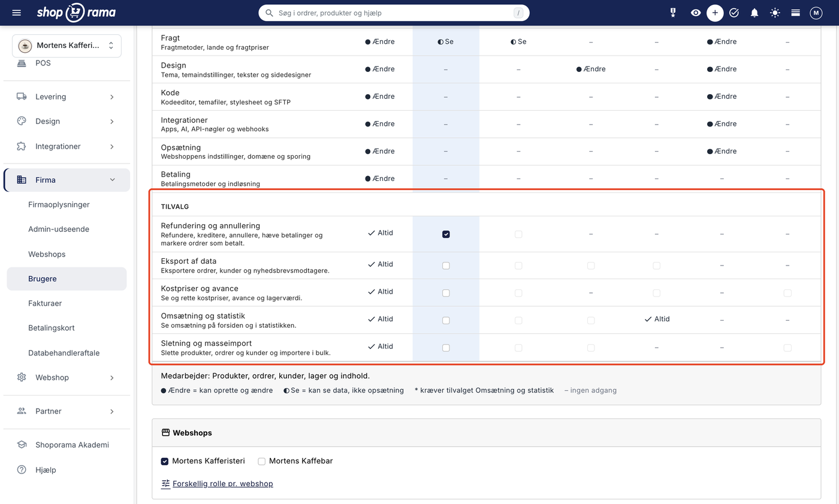Screen dimensions: 839x504
Task: Click the Forskellig rolle pr. webshop link
Action: 222,484
